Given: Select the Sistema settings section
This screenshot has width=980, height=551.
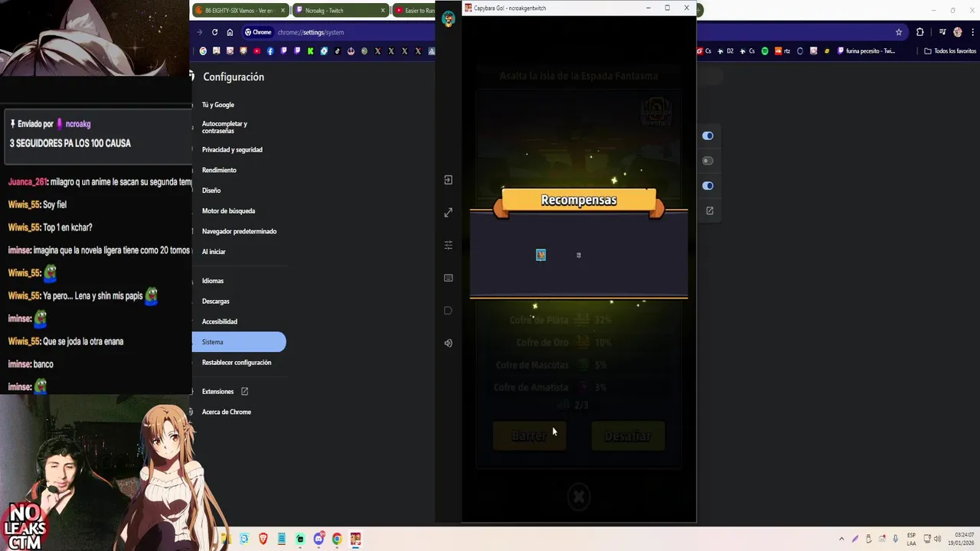Looking at the screenshot, I should [x=239, y=342].
